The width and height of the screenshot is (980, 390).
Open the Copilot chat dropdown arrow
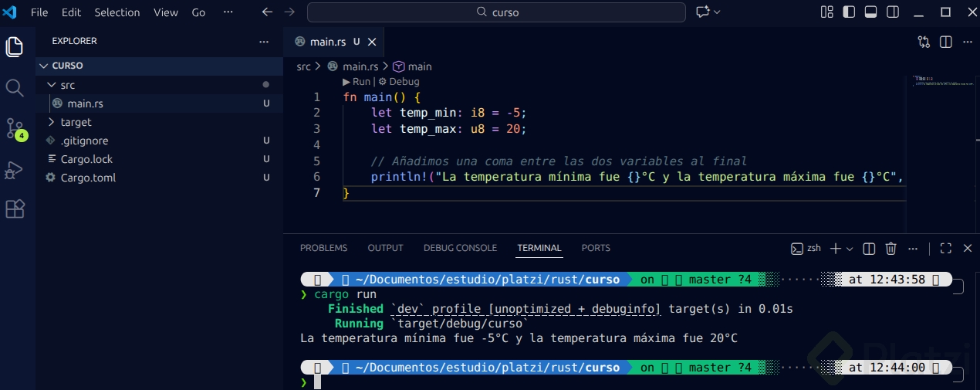click(x=718, y=12)
